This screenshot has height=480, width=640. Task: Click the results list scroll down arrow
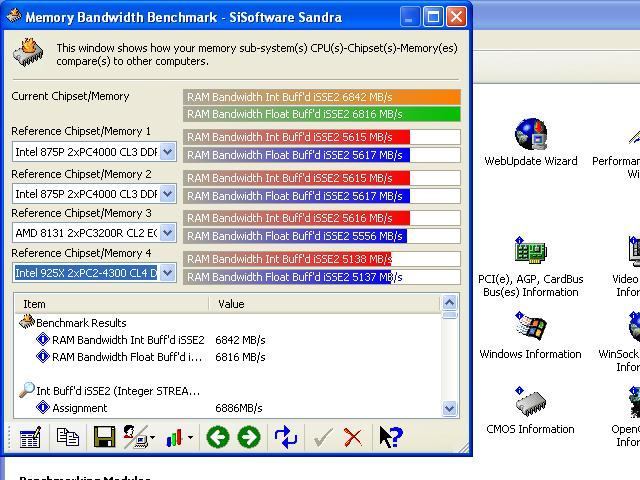[x=449, y=409]
